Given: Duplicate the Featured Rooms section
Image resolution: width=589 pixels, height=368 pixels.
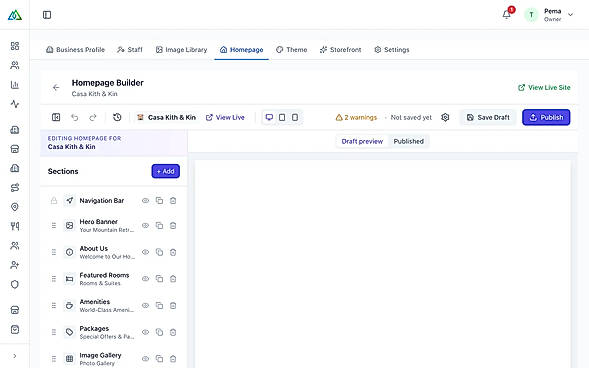Looking at the screenshot, I should (x=160, y=279).
